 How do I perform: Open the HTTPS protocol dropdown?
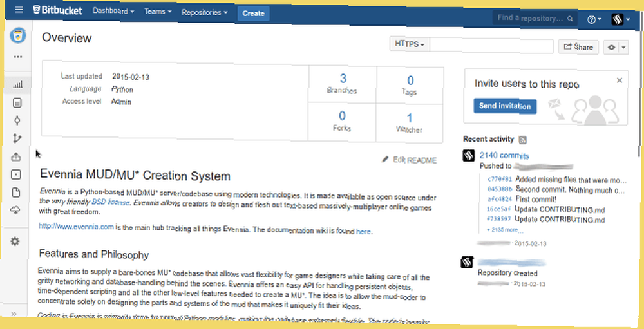410,44
